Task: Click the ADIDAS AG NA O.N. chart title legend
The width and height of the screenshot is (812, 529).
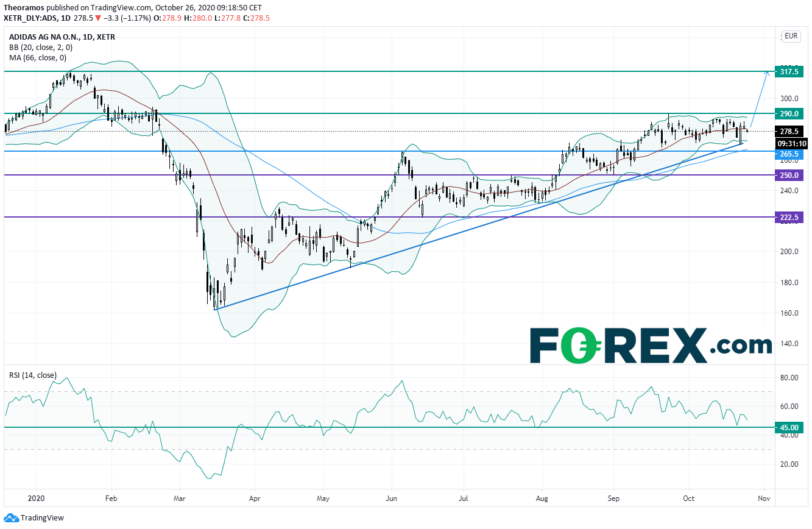Action: click(x=62, y=37)
